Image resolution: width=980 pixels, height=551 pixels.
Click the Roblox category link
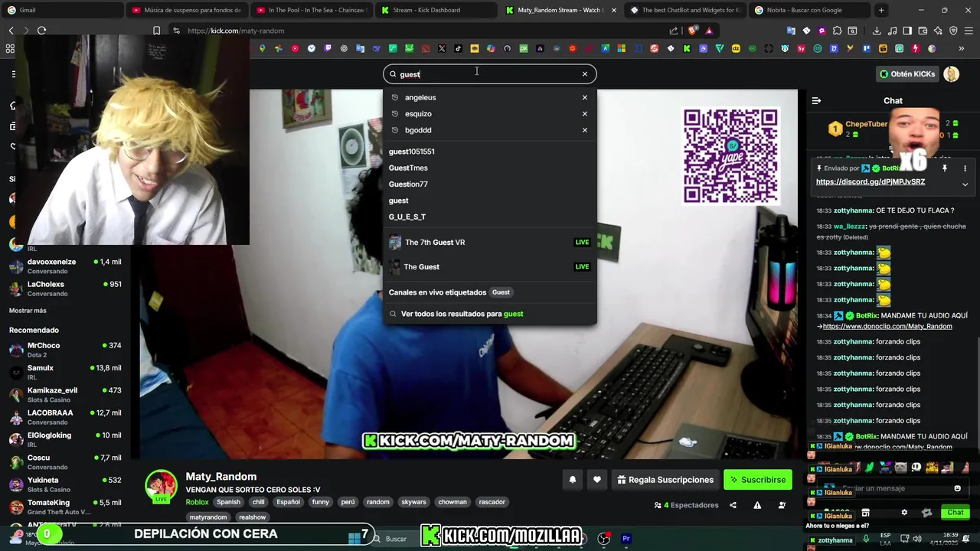[197, 502]
